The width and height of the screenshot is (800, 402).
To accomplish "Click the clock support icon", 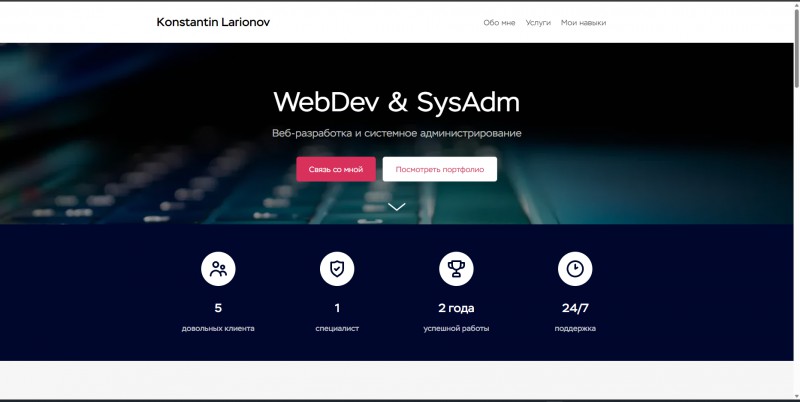I will point(575,269).
